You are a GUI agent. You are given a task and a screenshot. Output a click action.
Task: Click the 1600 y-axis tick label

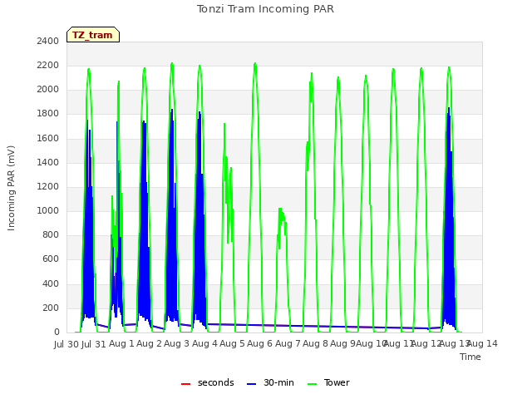[x=48, y=139]
